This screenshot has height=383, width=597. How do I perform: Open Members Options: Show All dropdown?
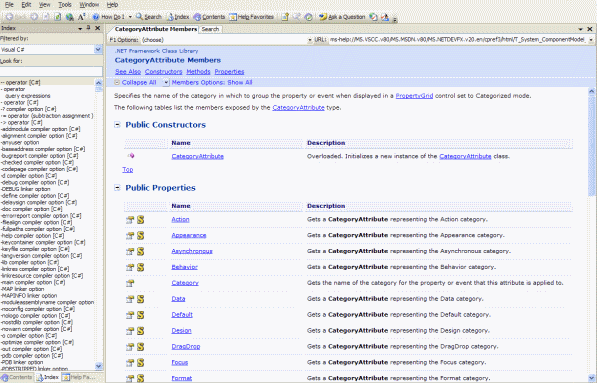click(x=208, y=82)
